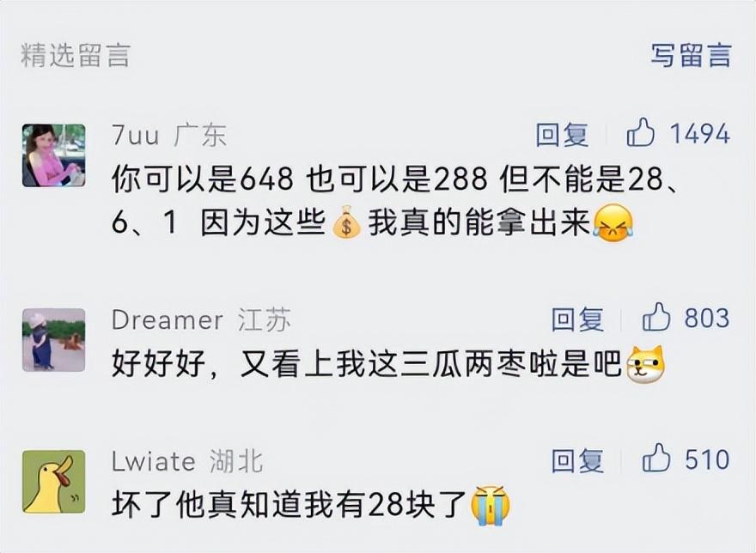Open Lwiate's duck avatar
Viewport: 756px width, 553px height.
click(x=53, y=482)
